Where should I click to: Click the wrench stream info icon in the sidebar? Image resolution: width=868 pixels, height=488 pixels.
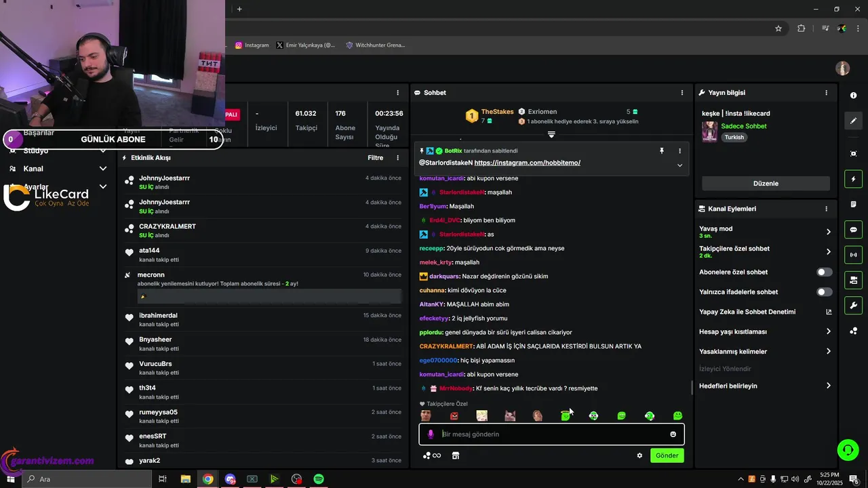pyautogui.click(x=853, y=306)
